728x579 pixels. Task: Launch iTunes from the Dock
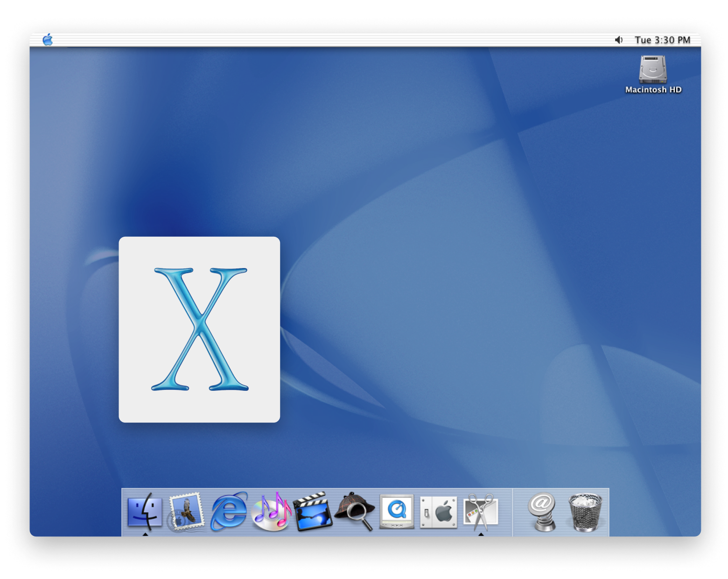click(x=271, y=511)
